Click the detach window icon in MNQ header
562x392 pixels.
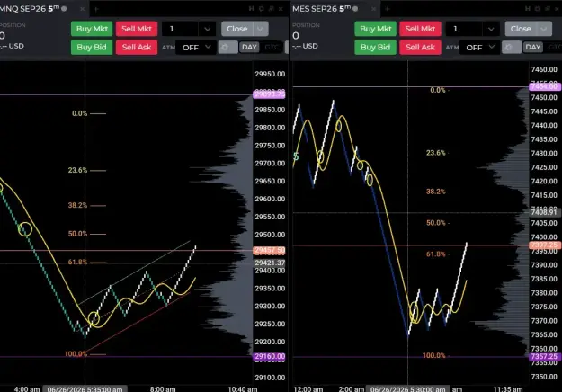pyautogui.click(x=272, y=9)
